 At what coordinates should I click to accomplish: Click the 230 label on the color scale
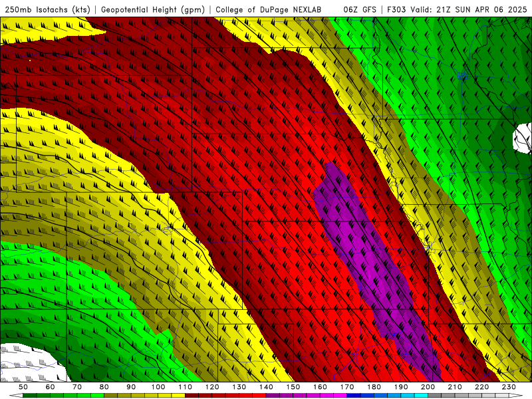509,387
